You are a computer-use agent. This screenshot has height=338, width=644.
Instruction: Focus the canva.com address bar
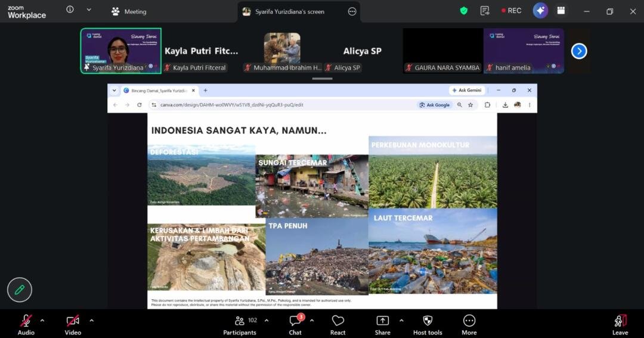(x=283, y=105)
